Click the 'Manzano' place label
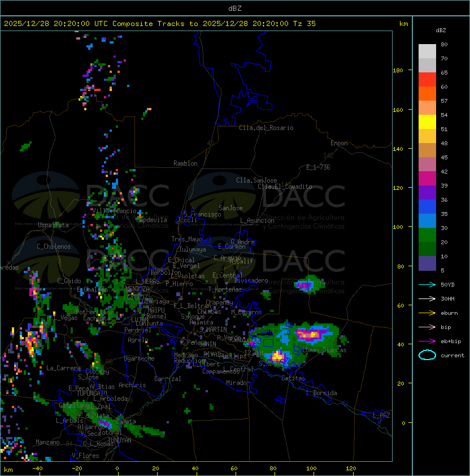The height and width of the screenshot is (476, 470). (x=47, y=442)
